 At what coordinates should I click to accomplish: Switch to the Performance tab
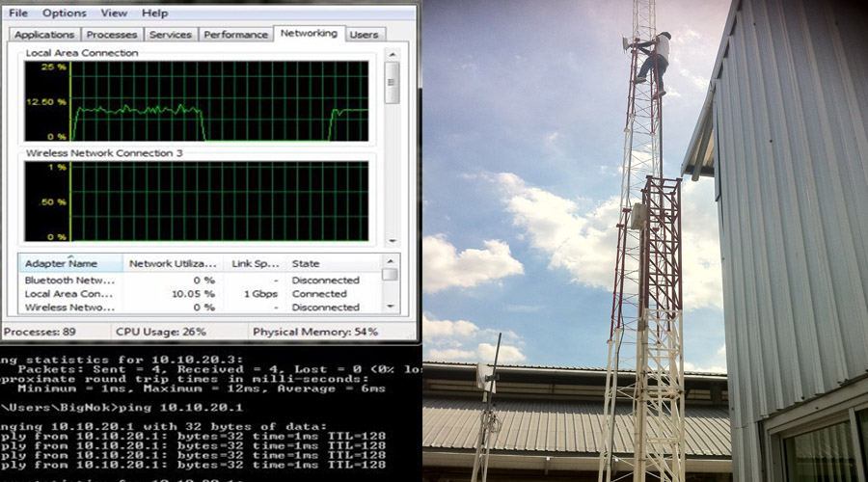(236, 35)
